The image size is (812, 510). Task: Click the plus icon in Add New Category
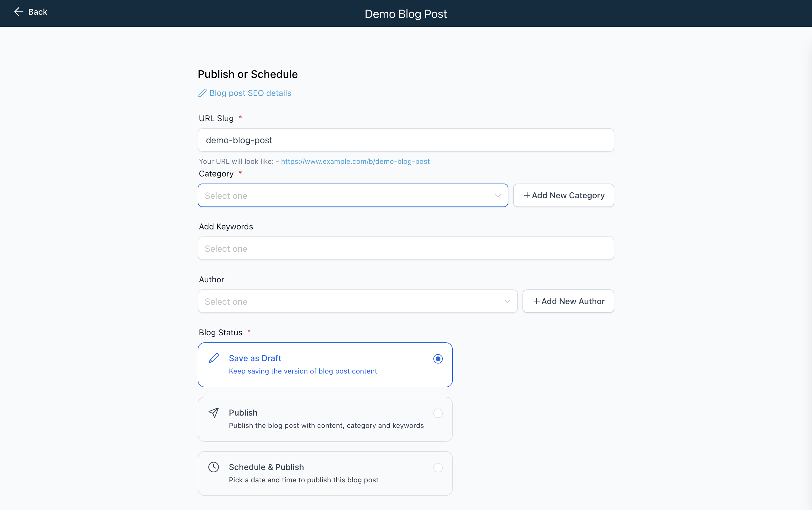click(527, 196)
